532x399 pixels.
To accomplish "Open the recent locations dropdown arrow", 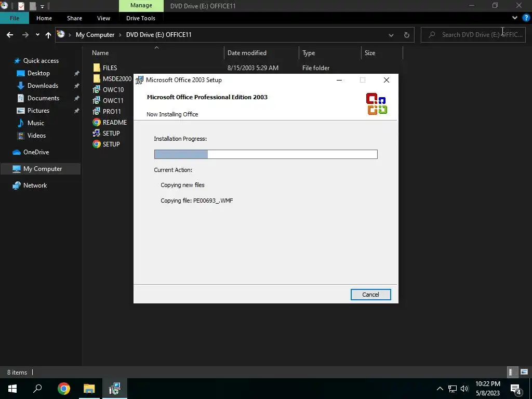I will pyautogui.click(x=37, y=35).
